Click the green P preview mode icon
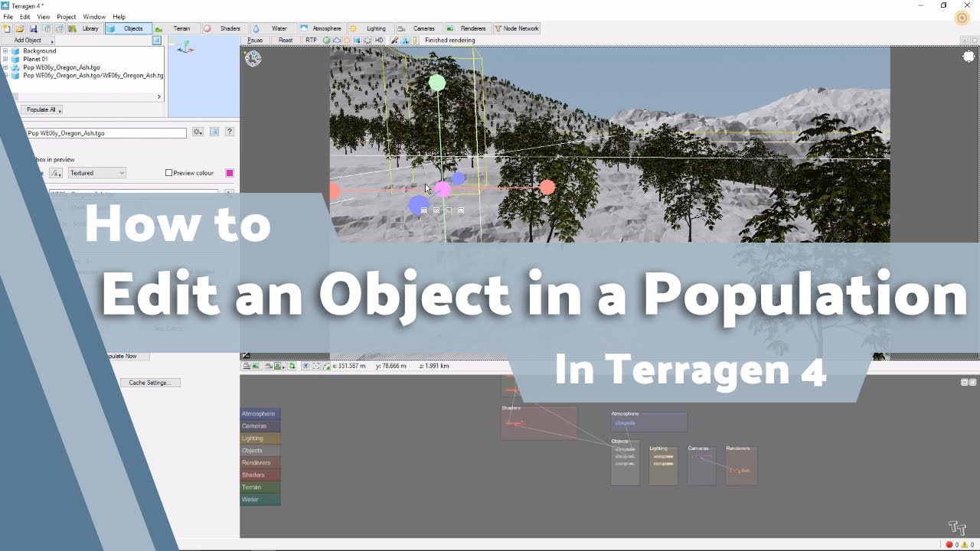Viewport: 980px width, 551px height. point(278,366)
